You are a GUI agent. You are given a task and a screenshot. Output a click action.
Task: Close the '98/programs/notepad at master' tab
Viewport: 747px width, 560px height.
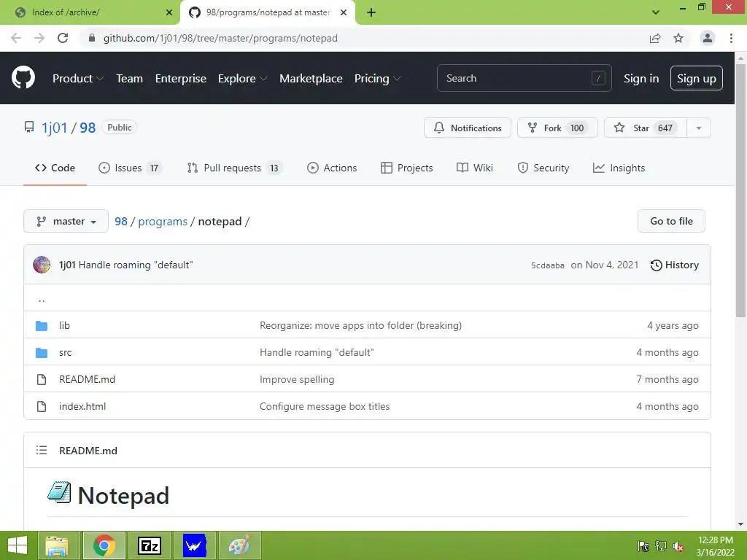(344, 12)
